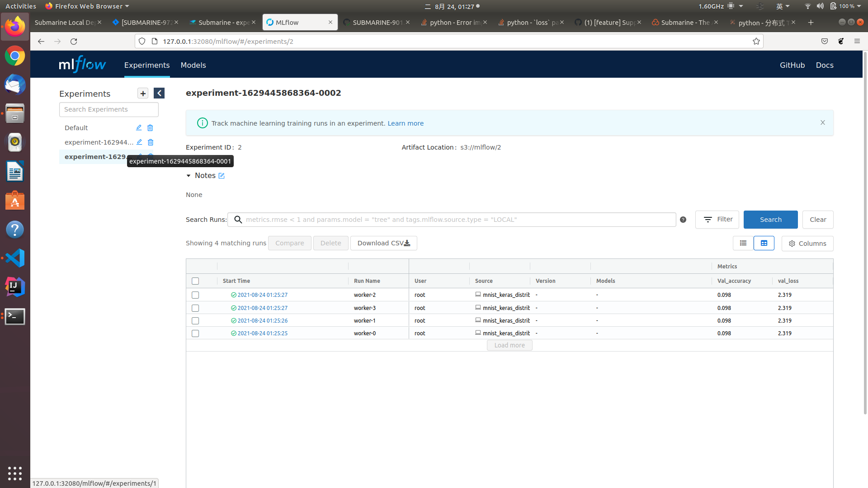The height and width of the screenshot is (488, 868).
Task: Click the Notes edit pencil icon
Action: click(x=222, y=176)
